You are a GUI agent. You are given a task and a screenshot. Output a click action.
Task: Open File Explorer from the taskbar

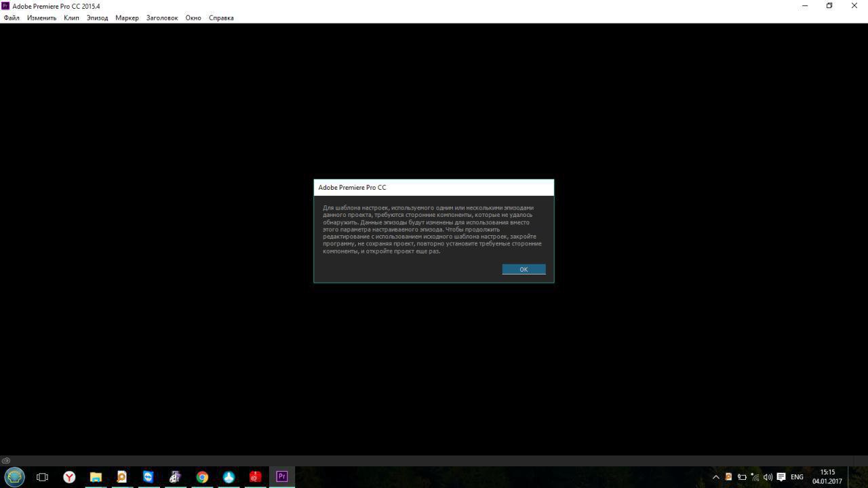click(x=96, y=476)
